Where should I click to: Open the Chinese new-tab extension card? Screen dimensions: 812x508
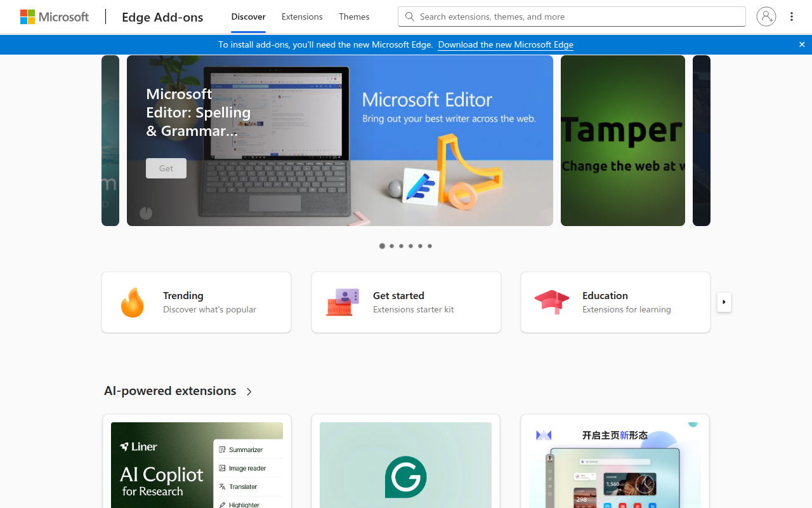(x=615, y=462)
